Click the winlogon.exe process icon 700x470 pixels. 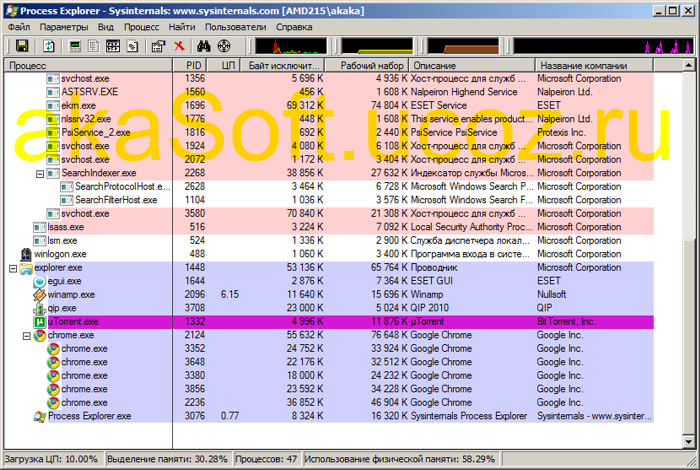pos(26,254)
